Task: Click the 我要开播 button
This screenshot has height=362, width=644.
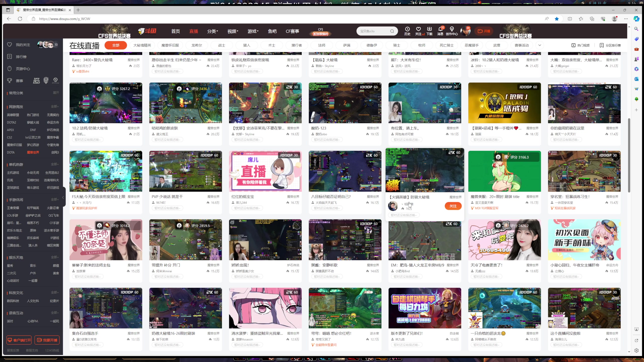Action: pos(47,340)
